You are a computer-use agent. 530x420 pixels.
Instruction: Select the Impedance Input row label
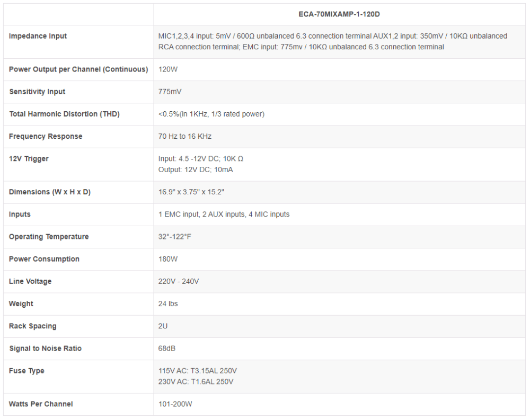[38, 36]
